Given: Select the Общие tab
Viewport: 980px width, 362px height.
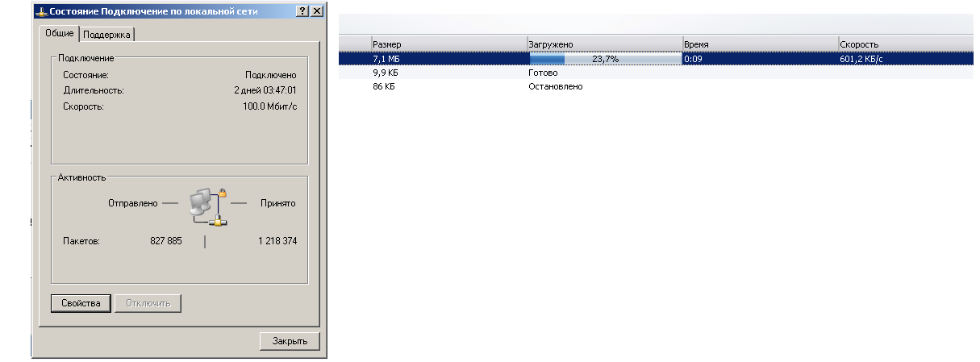Looking at the screenshot, I should click(60, 33).
